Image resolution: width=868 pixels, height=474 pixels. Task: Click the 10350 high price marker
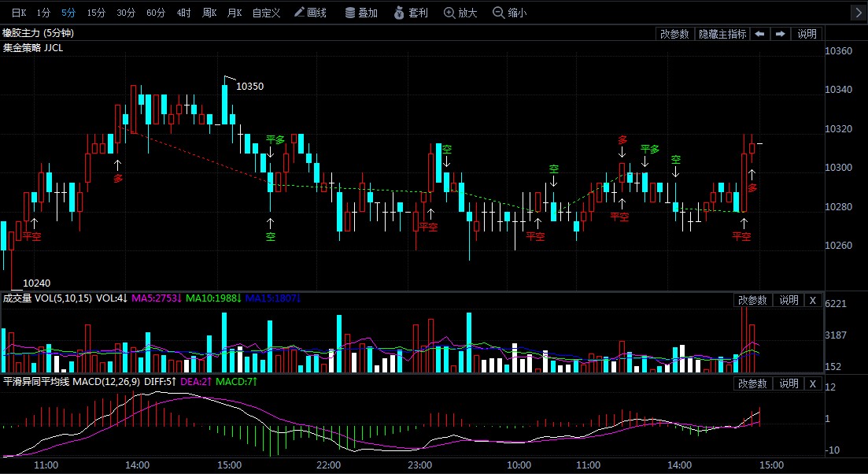click(x=249, y=86)
